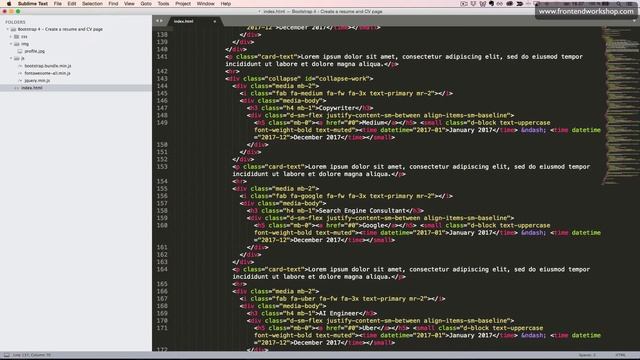This screenshot has height=360, width=640.
Task: Open the Notification Center icon
Action: tap(630, 4)
